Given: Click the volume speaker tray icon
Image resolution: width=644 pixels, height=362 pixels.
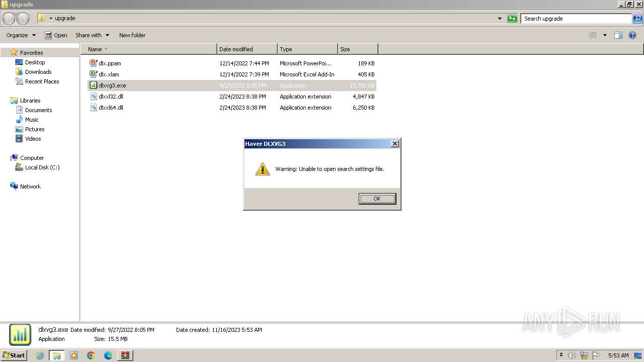Looking at the screenshot, I should click(572, 355).
